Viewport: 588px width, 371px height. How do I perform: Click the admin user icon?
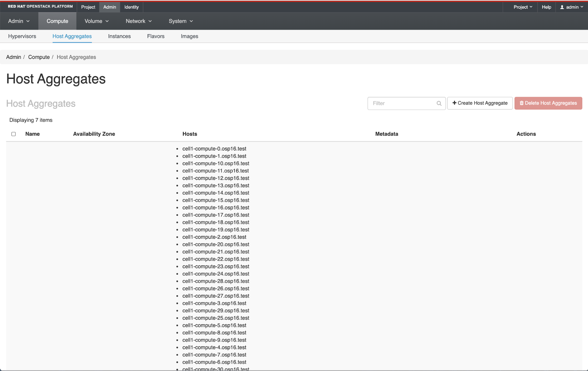click(562, 7)
